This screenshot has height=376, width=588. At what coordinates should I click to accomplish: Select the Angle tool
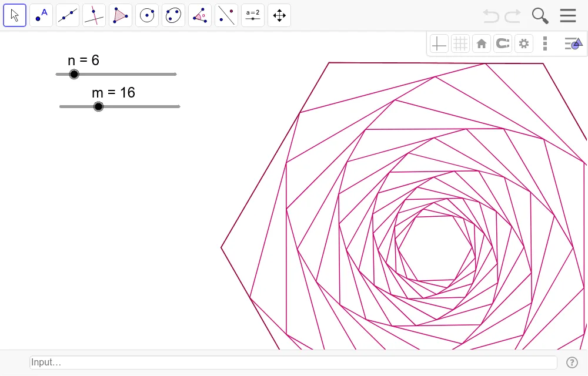click(x=200, y=15)
